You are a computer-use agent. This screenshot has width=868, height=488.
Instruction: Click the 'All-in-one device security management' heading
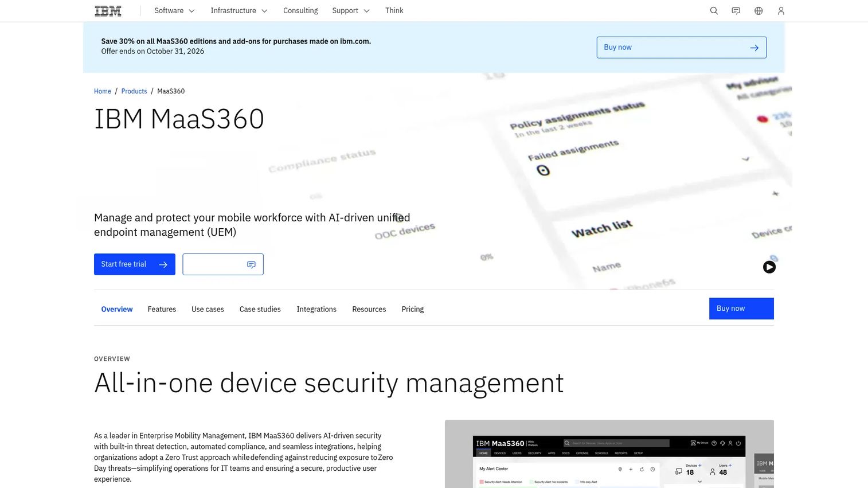[x=329, y=383]
